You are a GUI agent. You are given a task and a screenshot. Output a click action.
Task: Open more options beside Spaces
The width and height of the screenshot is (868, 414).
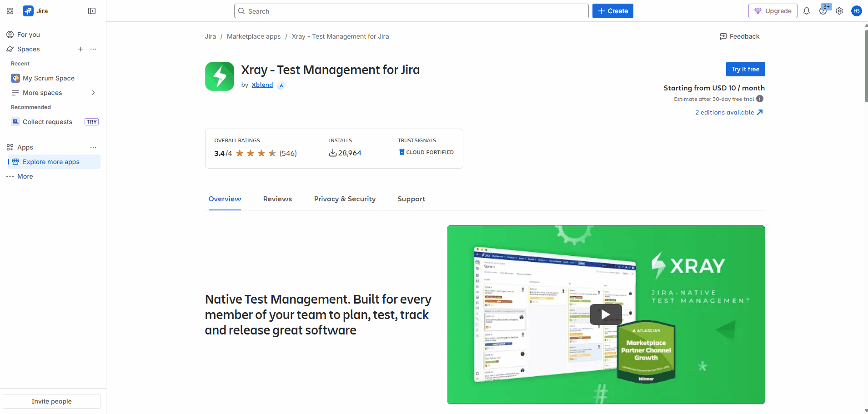point(93,49)
